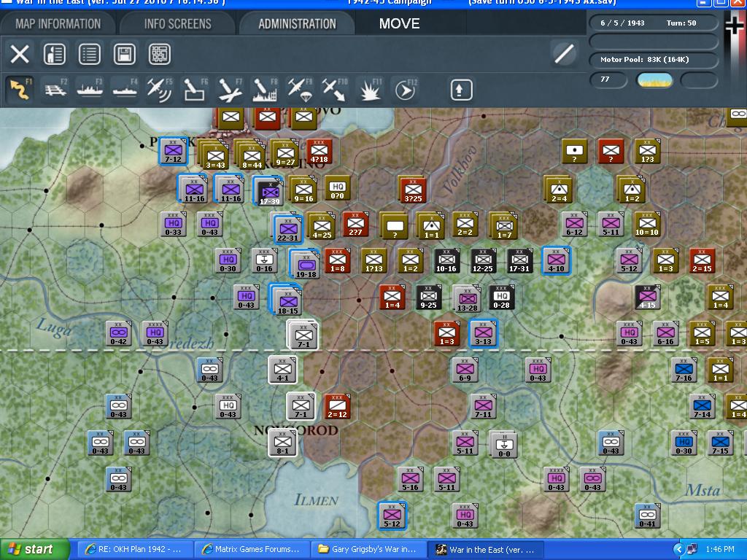747x560 pixels.
Task: Select the black 12-25 unit counter
Action: click(483, 260)
